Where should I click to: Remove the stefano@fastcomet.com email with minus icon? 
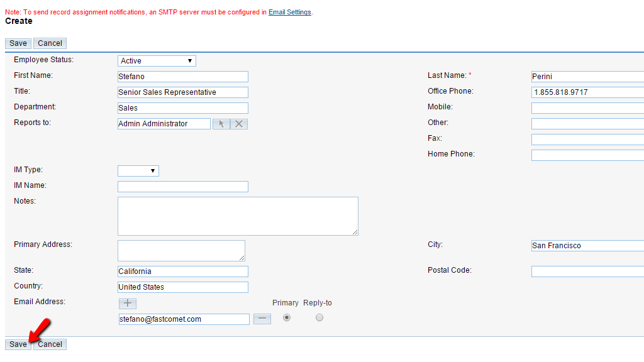(262, 319)
